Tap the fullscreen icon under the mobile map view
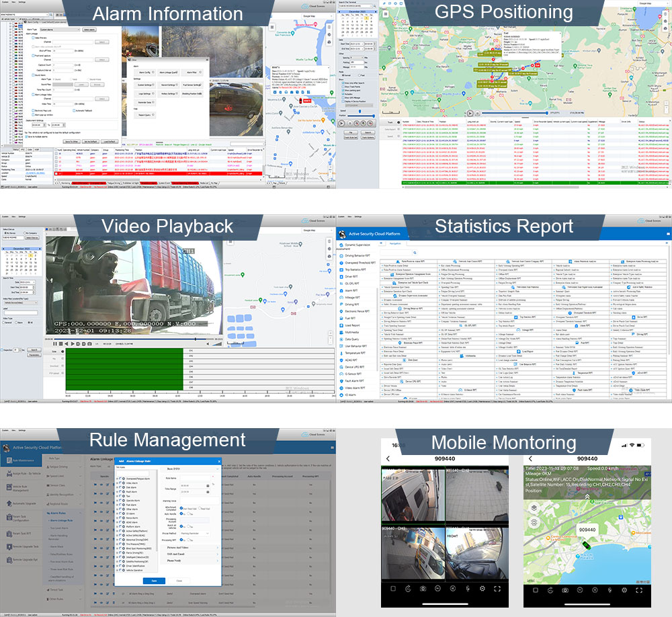The image size is (672, 617). [639, 590]
